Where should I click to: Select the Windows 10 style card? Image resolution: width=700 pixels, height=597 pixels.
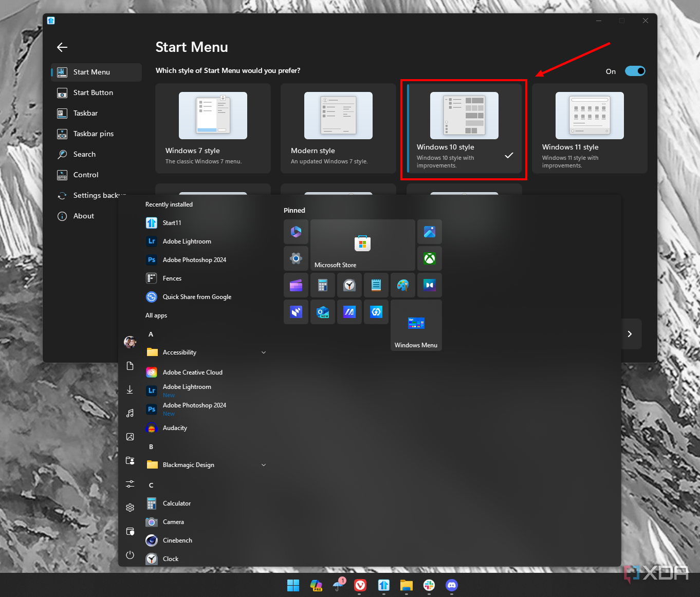click(464, 128)
